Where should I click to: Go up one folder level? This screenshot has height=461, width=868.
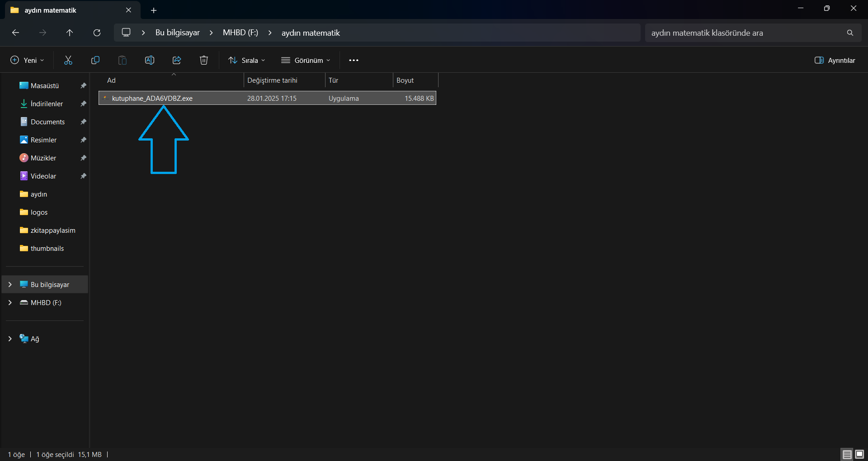pos(70,33)
